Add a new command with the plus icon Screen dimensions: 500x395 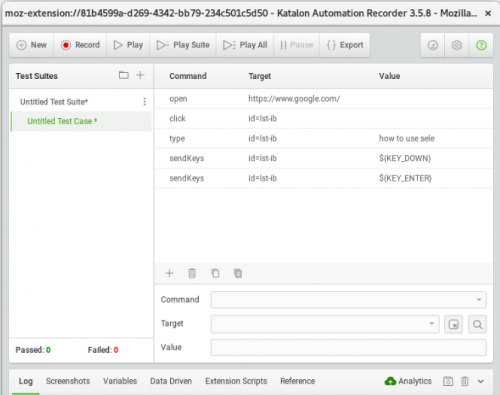[169, 273]
